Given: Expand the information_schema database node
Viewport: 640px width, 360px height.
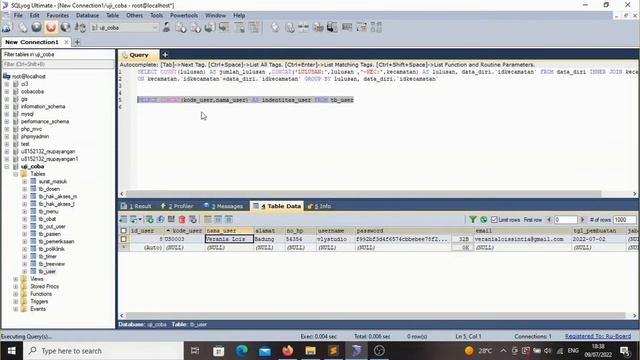Looking at the screenshot, I should point(7,107).
